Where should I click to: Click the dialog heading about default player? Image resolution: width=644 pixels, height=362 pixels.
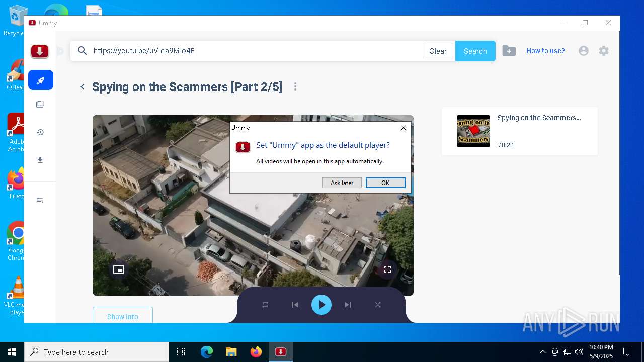323,145
